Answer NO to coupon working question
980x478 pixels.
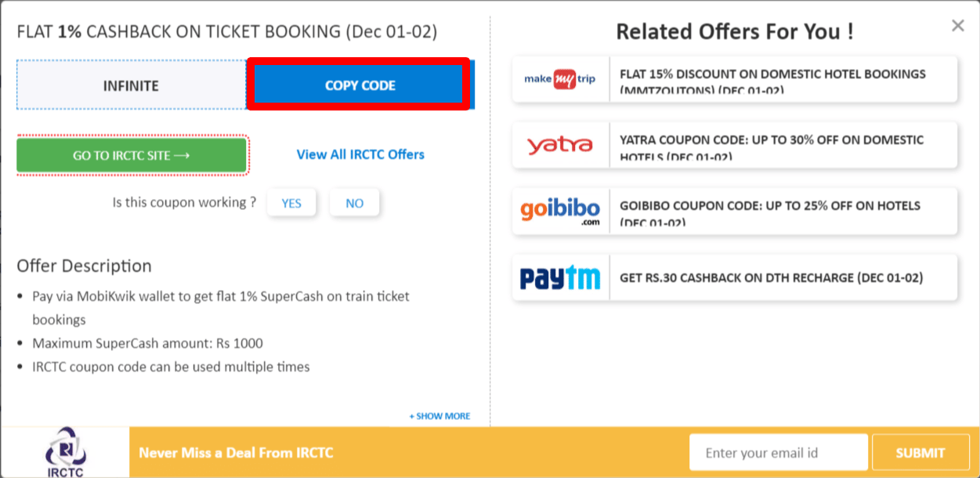pos(354,202)
